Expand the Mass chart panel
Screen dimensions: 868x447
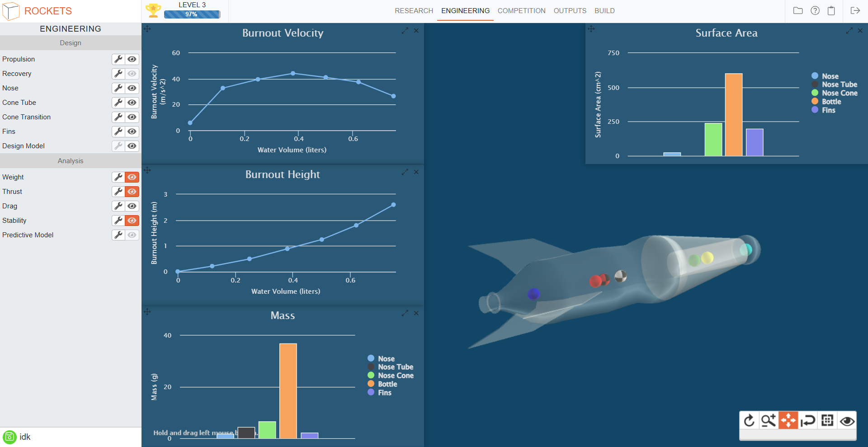(405, 313)
